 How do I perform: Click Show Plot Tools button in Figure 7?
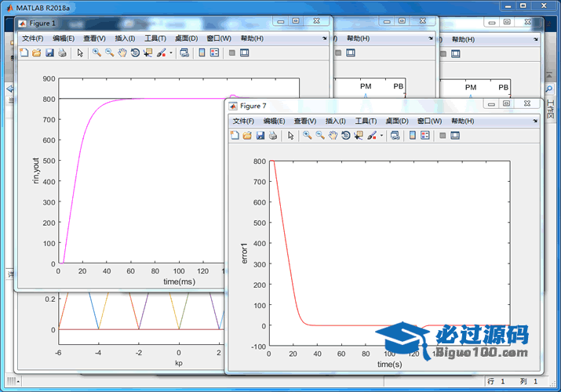tap(455, 136)
